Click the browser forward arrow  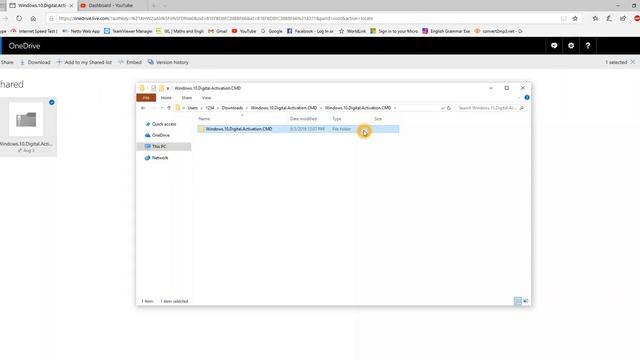coord(5,18)
